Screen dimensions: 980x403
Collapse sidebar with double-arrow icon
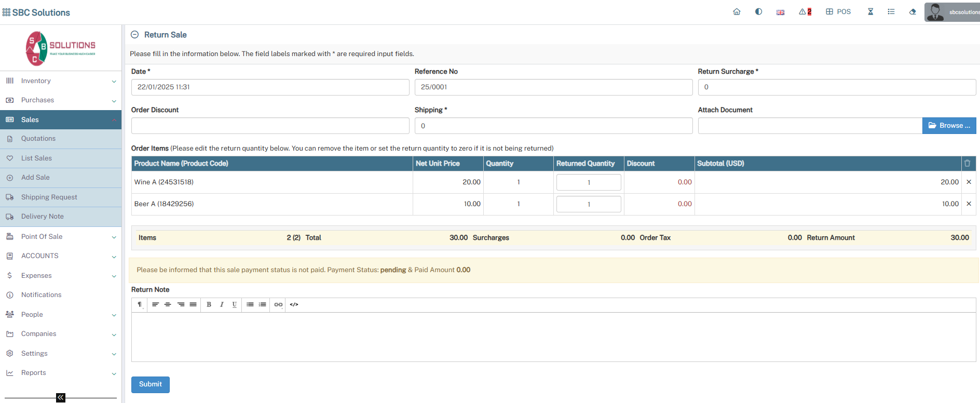pos(61,398)
